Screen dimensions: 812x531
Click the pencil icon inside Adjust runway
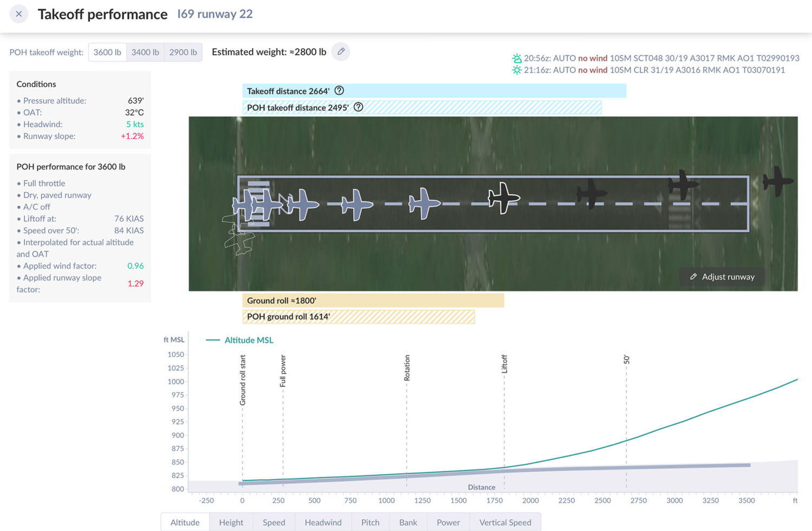coord(693,277)
